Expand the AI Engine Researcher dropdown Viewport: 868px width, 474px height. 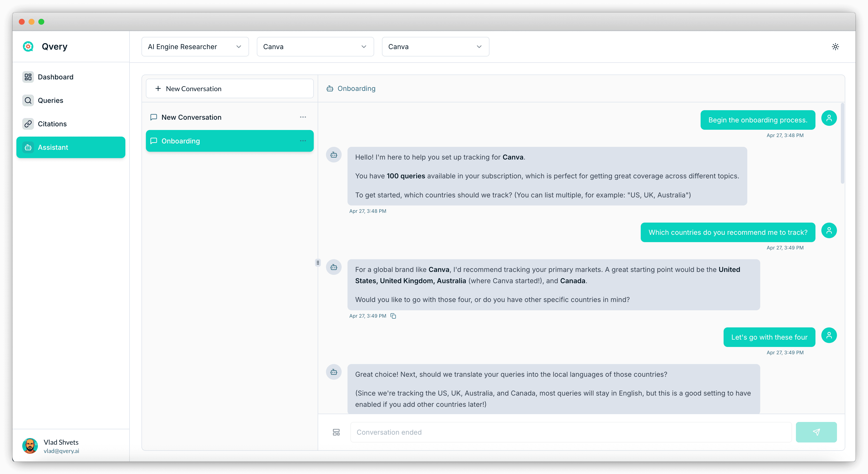point(195,47)
